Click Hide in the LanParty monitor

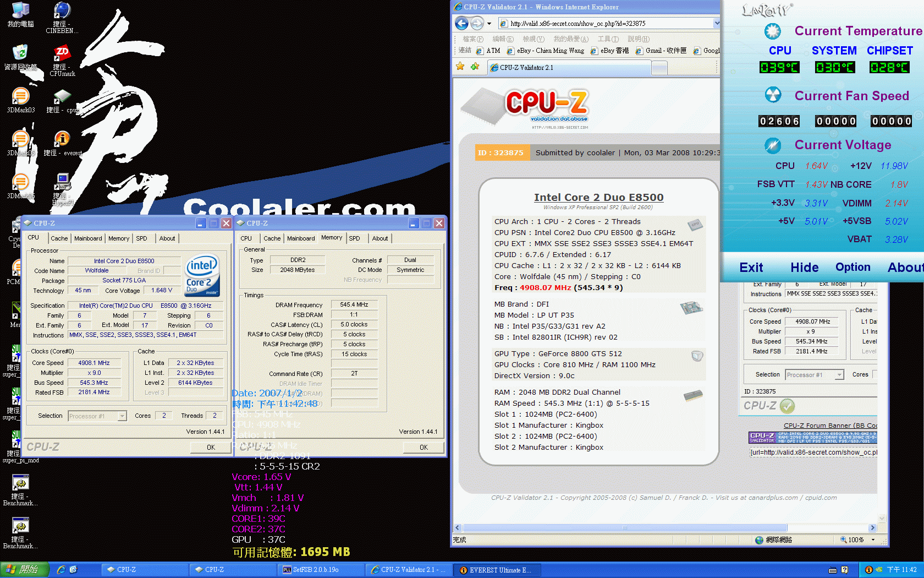click(x=804, y=268)
